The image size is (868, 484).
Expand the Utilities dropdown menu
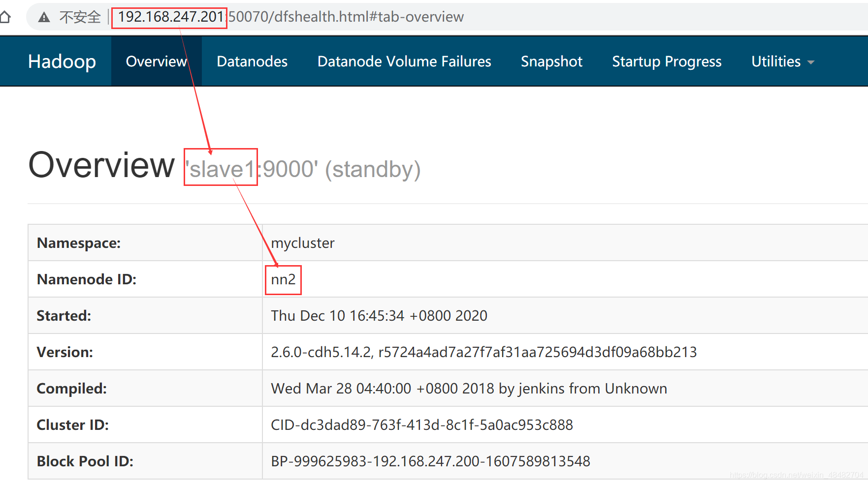pyautogui.click(x=783, y=61)
